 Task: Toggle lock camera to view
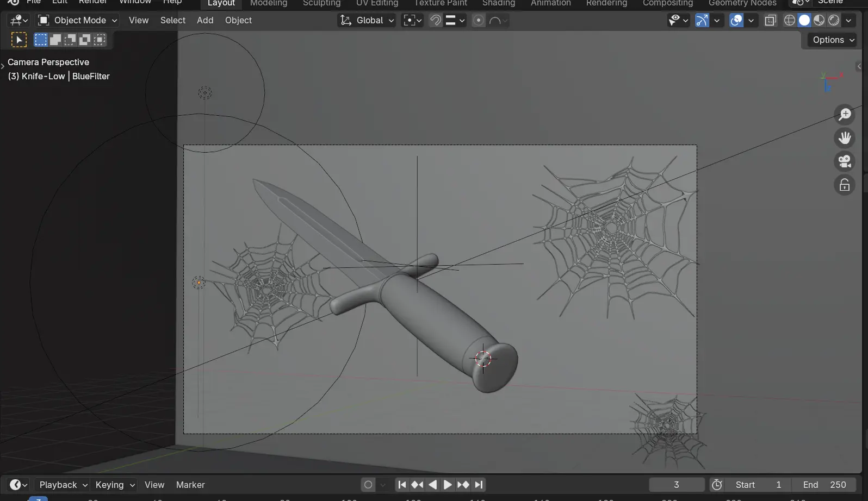pyautogui.click(x=845, y=185)
